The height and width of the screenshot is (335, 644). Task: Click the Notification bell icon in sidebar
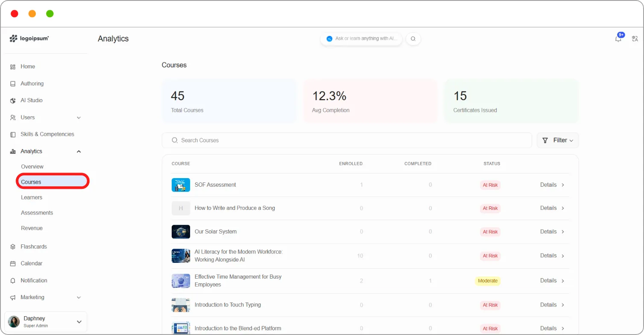click(x=13, y=281)
